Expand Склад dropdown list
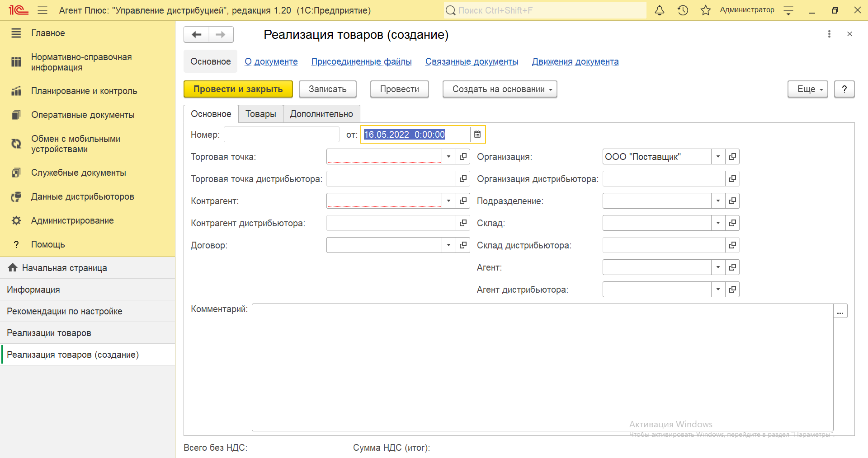This screenshot has height=458, width=868. pyautogui.click(x=718, y=223)
